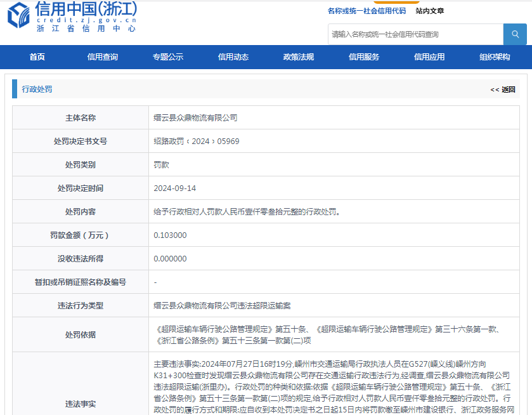Click the magnifier search button
Image resolution: width=532 pixels, height=415 pixels.
(x=515, y=34)
